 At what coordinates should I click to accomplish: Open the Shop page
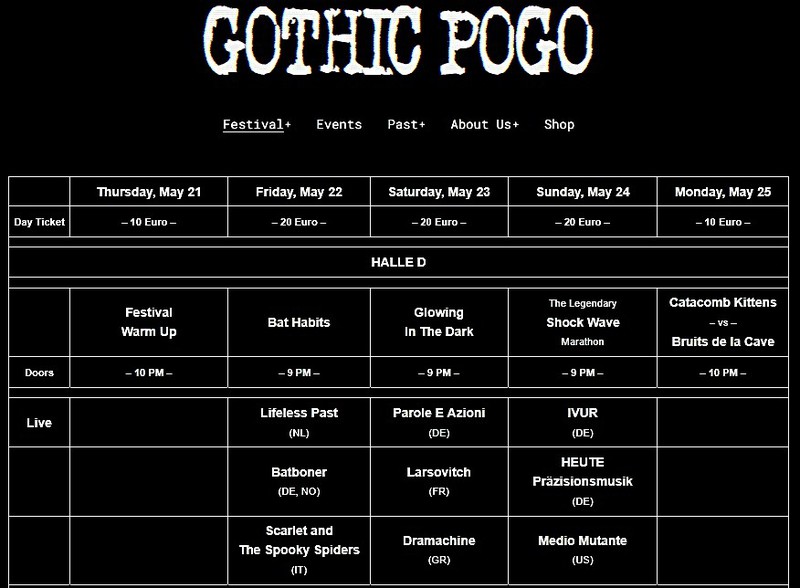559,125
